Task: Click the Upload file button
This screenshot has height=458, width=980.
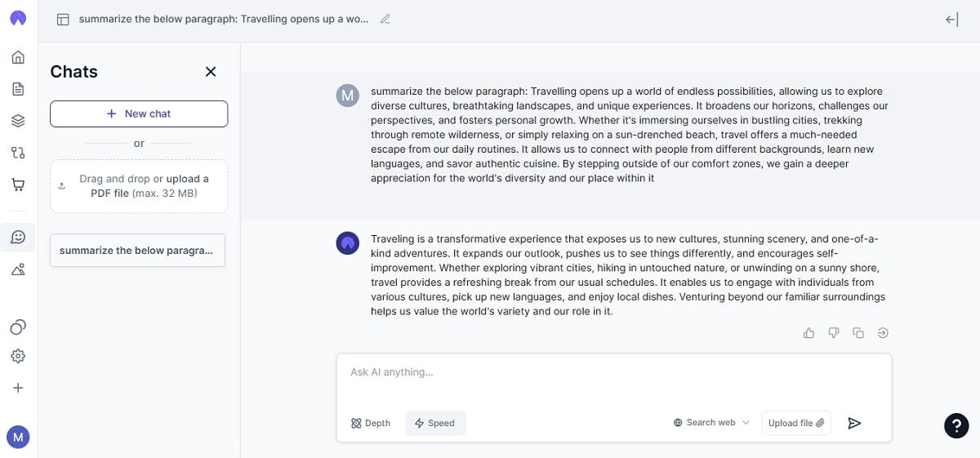Action: click(x=796, y=423)
